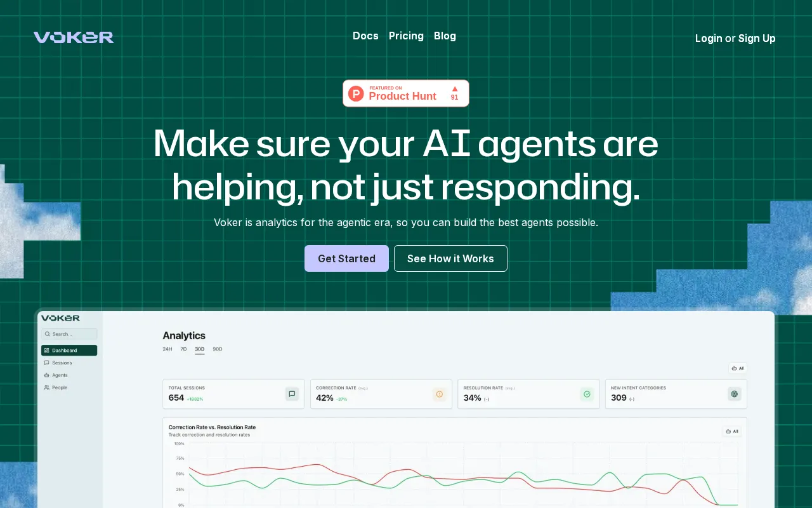This screenshot has height=508, width=812.
Task: Switch to the 24H time range
Action: (x=167, y=349)
